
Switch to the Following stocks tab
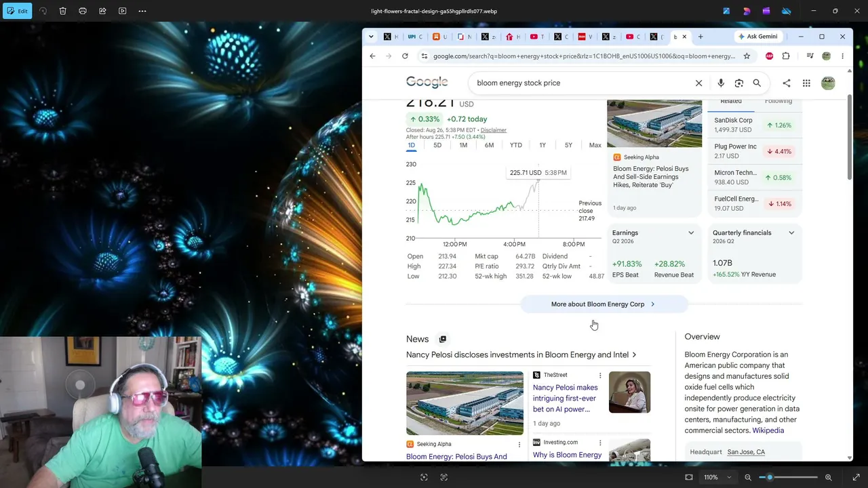[x=778, y=102]
